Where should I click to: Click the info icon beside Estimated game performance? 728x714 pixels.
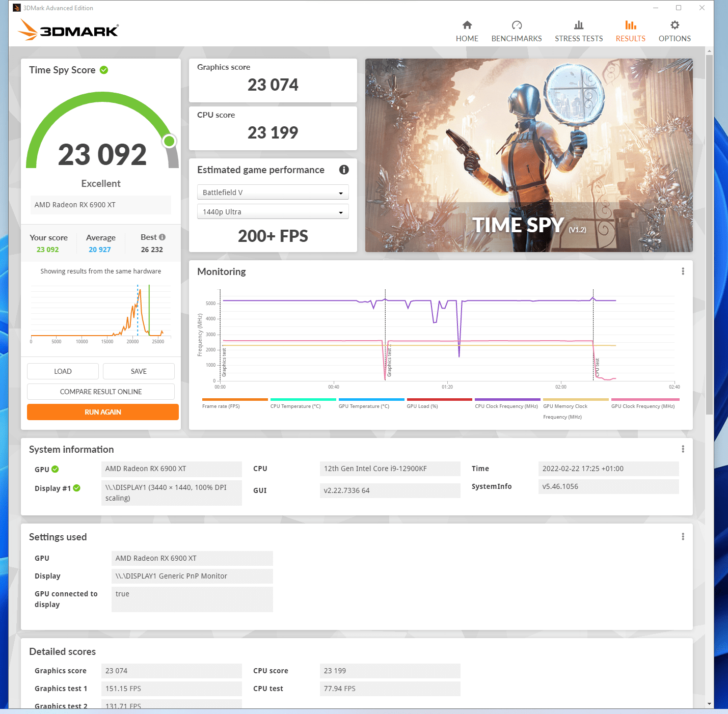pos(344,170)
